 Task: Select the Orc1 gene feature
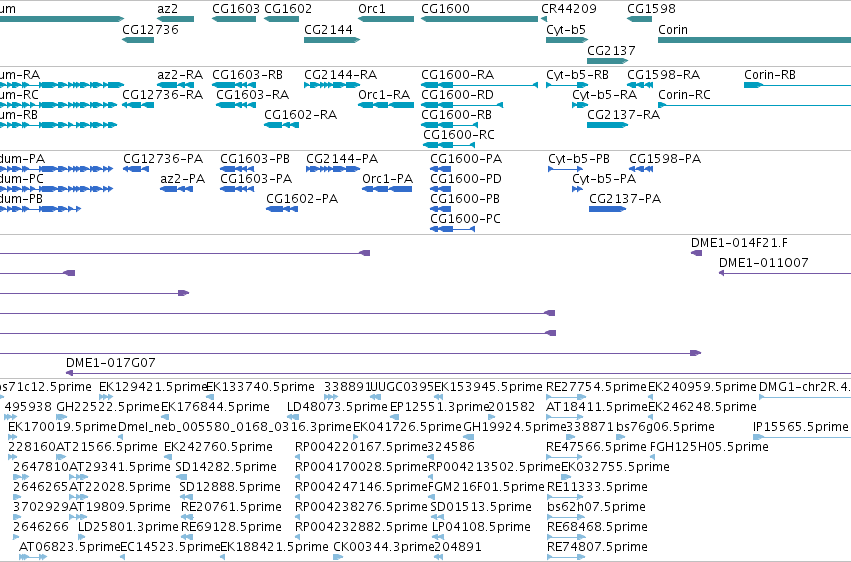point(386,19)
